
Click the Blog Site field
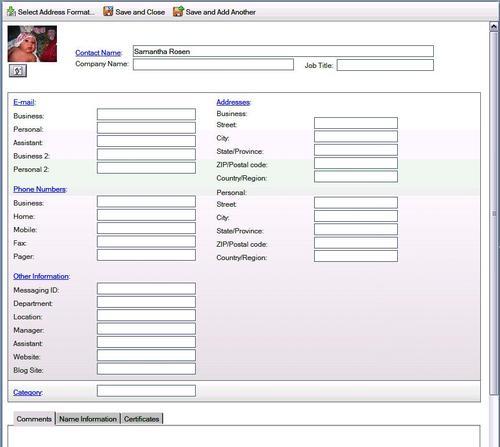click(146, 369)
